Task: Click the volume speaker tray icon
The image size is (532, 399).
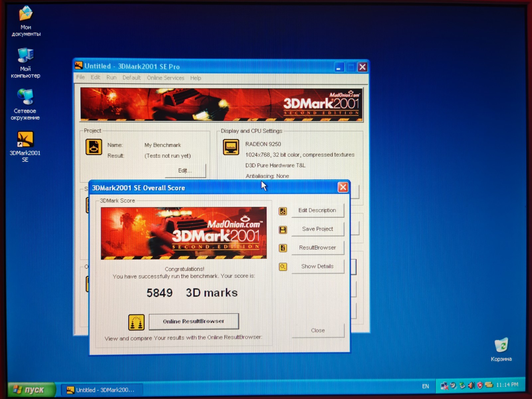Action: pyautogui.click(x=471, y=385)
